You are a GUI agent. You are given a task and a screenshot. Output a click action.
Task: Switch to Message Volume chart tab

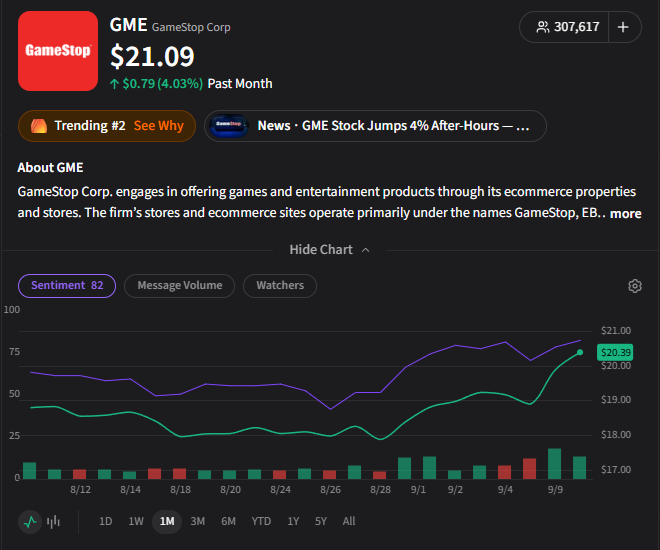coord(180,286)
